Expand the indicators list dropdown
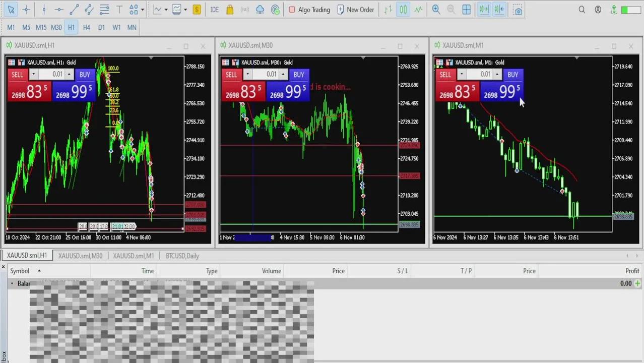Screen dimensions: 644x363 (x=166, y=10)
